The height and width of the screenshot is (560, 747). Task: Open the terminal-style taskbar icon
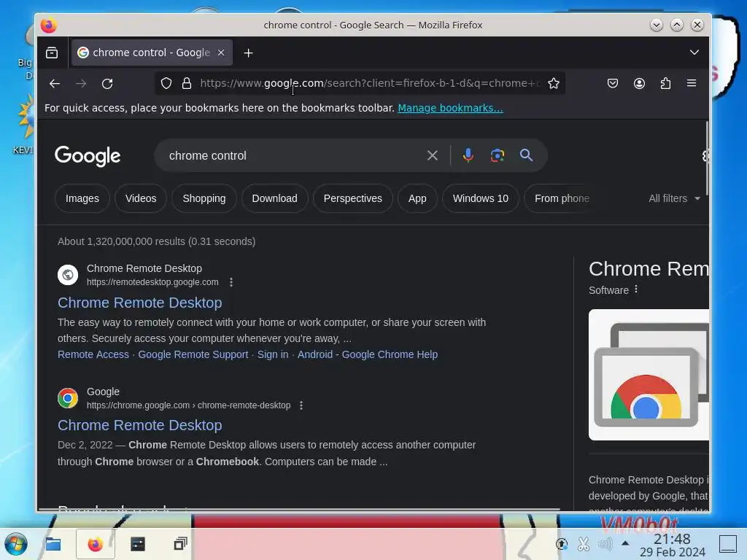point(138,544)
